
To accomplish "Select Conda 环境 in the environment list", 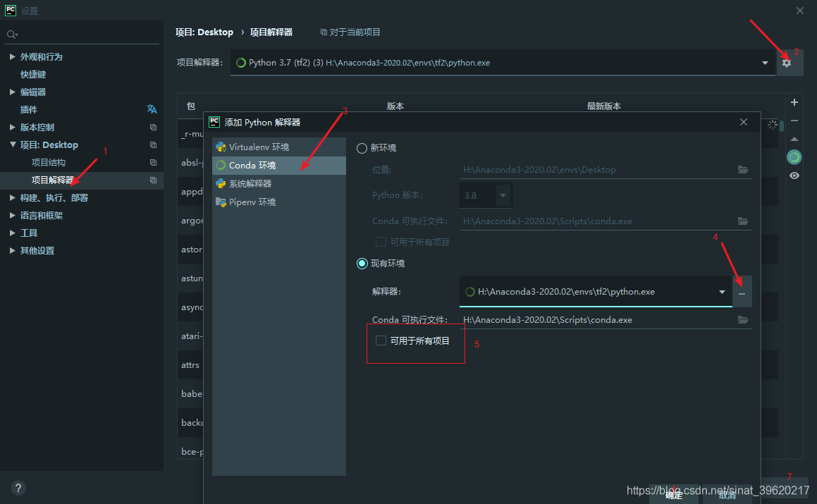I will point(278,165).
